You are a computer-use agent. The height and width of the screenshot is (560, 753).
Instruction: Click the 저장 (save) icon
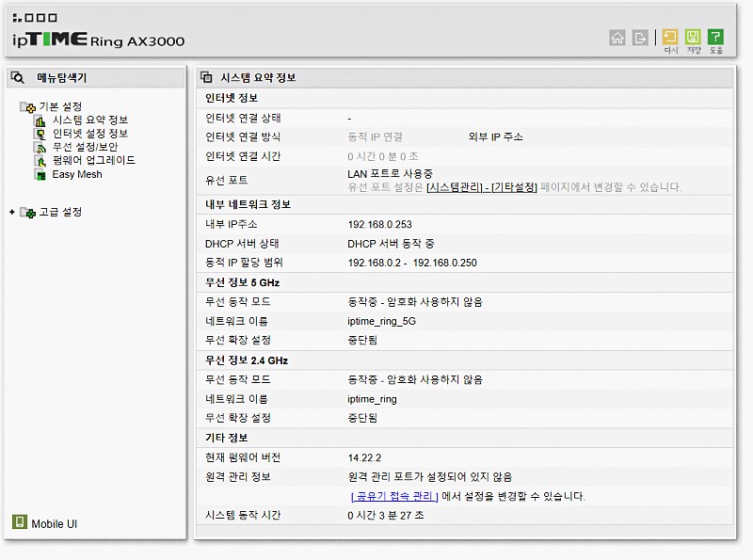pyautogui.click(x=694, y=39)
